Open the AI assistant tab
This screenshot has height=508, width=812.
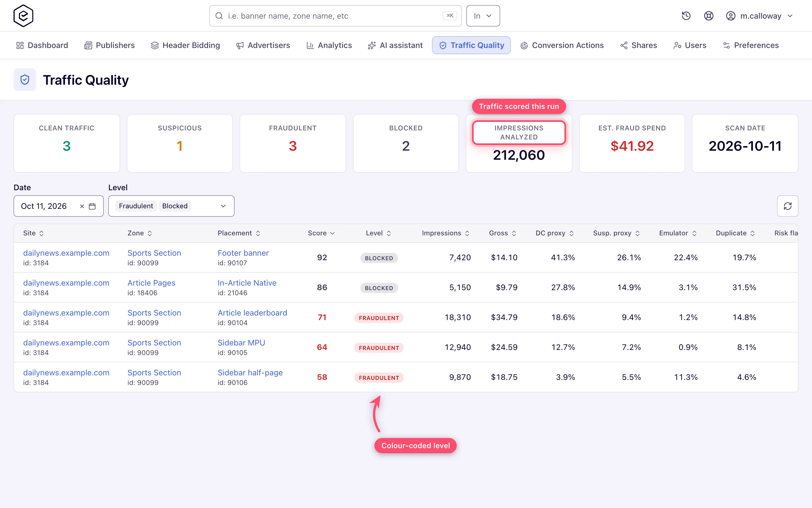click(395, 45)
